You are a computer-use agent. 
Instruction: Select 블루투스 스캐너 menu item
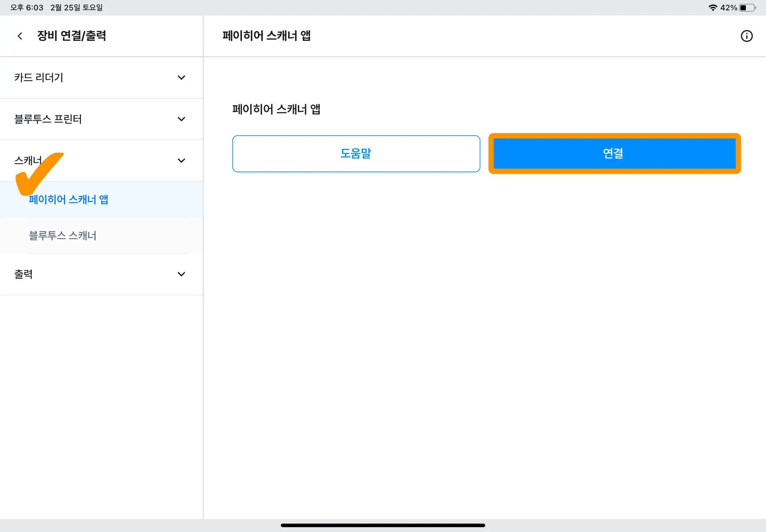coord(63,236)
